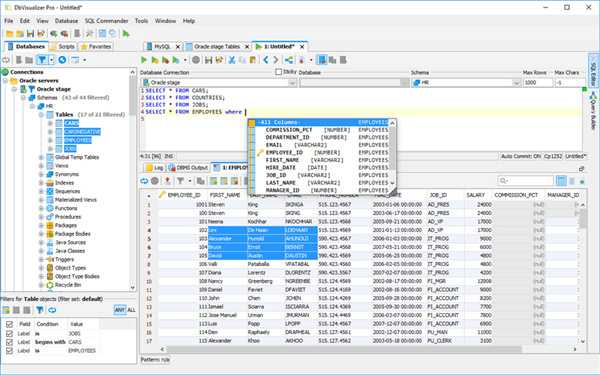
Task: Click the Max Rows field showing 1000
Action: pyautogui.click(x=538, y=82)
